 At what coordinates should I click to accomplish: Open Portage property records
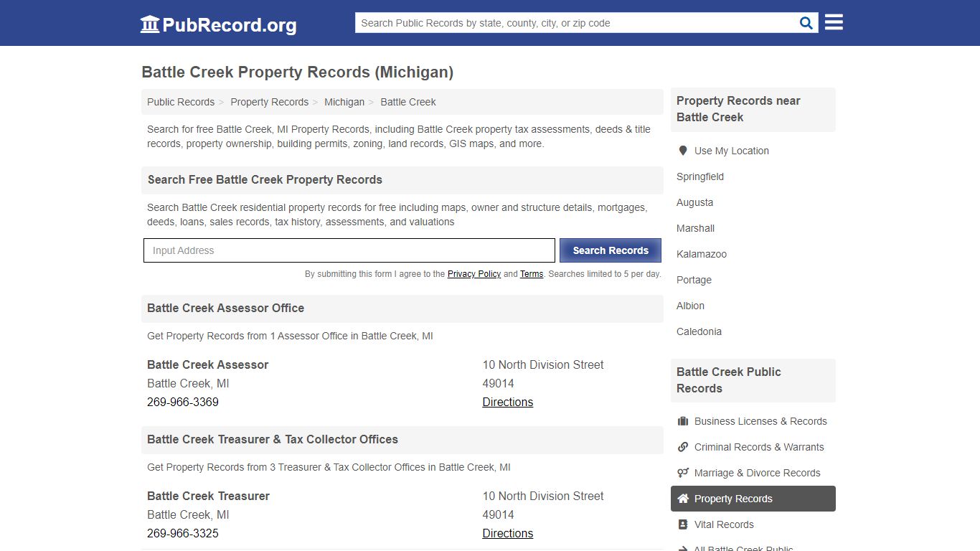(694, 280)
